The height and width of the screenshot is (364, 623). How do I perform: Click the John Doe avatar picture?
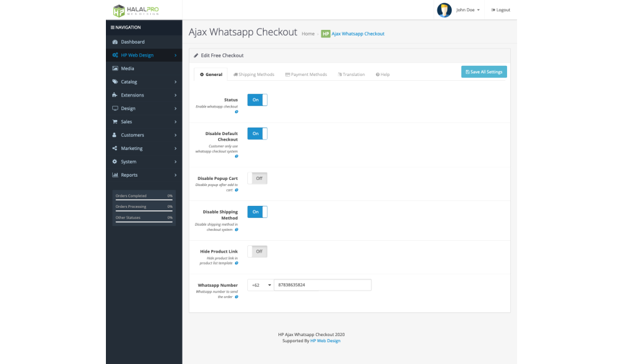point(444,10)
